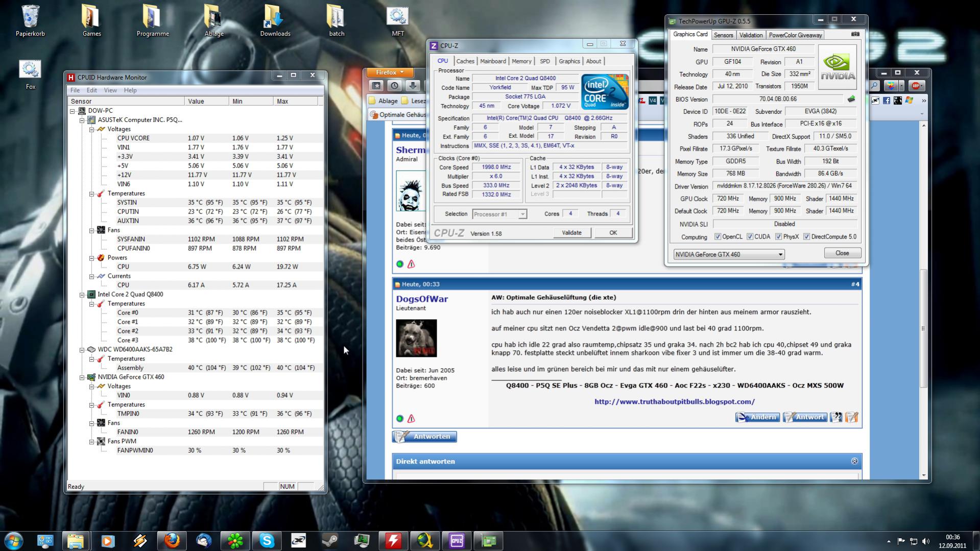Image resolution: width=980 pixels, height=551 pixels.
Task: Click the Antworten reply button below posts
Action: click(424, 437)
